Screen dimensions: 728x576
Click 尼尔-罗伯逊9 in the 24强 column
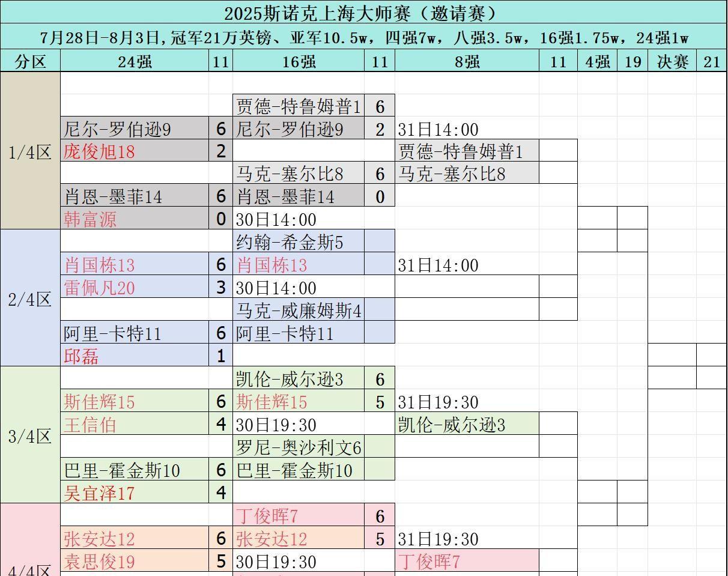pyautogui.click(x=135, y=129)
